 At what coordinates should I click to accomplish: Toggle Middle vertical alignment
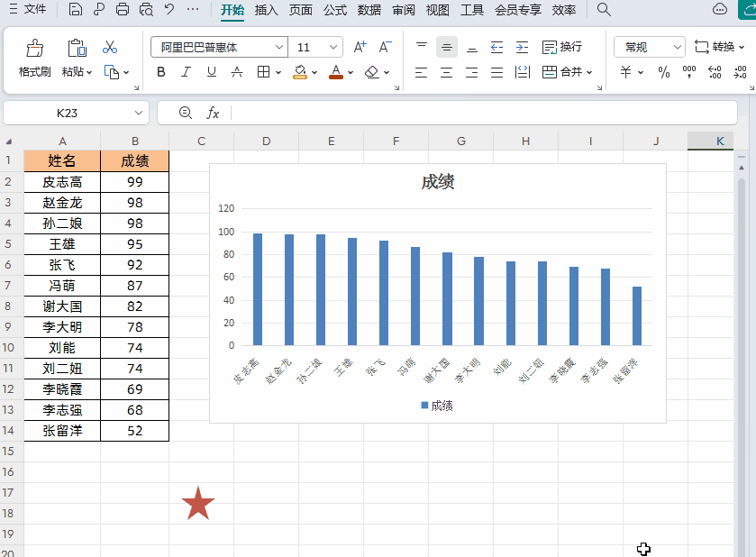pyautogui.click(x=446, y=47)
